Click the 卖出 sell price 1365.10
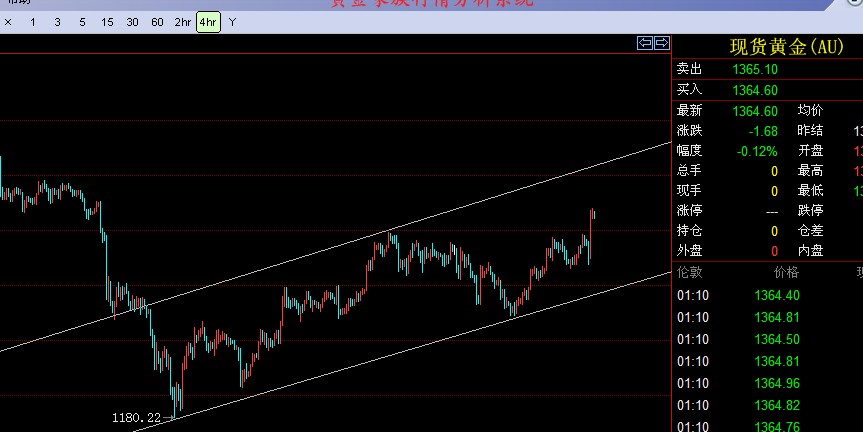This screenshot has width=863, height=432. [755, 70]
